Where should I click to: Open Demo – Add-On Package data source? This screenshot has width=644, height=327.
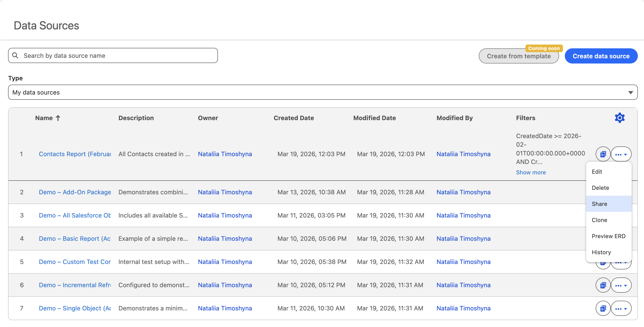75,192
